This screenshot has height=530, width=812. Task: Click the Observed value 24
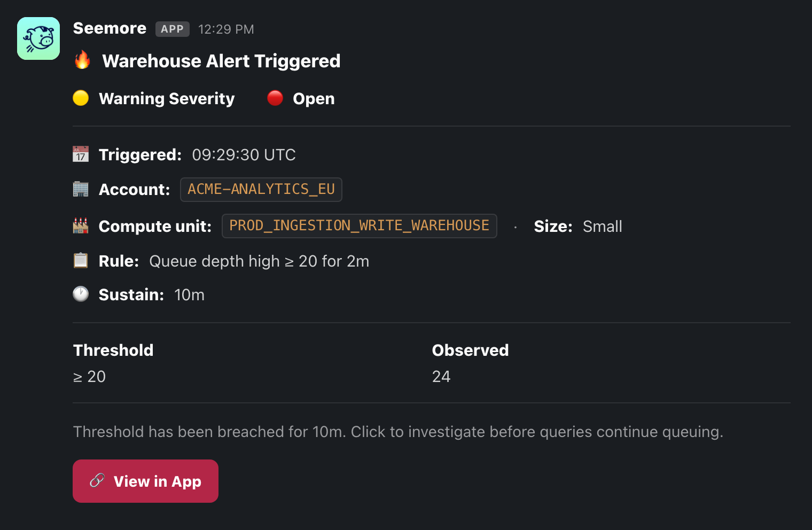(441, 377)
